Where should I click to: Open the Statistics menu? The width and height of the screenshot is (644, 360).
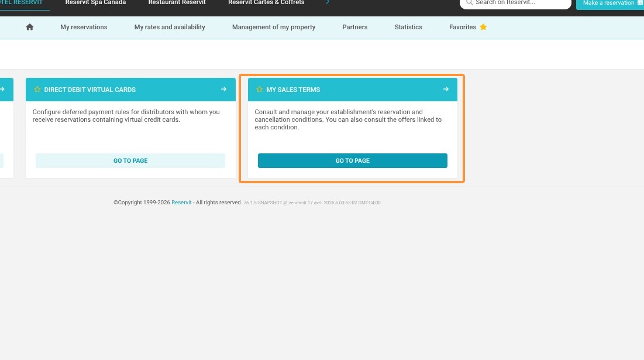point(408,27)
